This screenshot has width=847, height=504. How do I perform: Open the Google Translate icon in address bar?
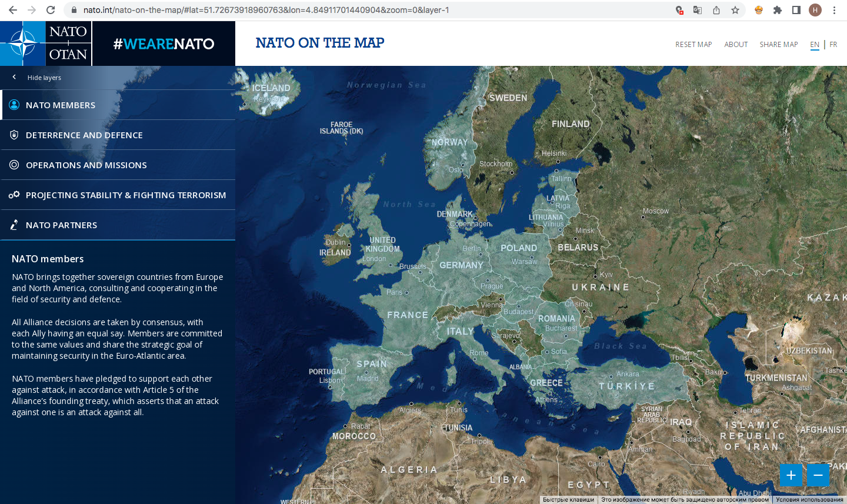(698, 10)
